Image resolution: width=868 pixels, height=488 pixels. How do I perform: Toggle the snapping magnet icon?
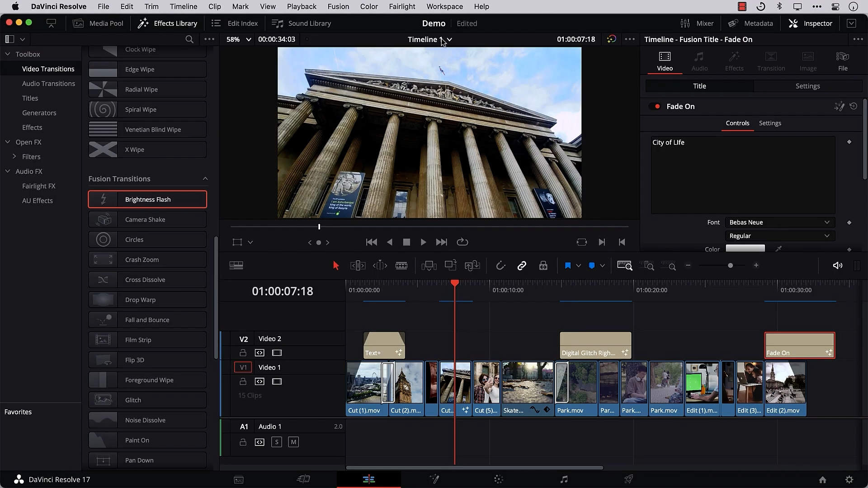coord(500,265)
